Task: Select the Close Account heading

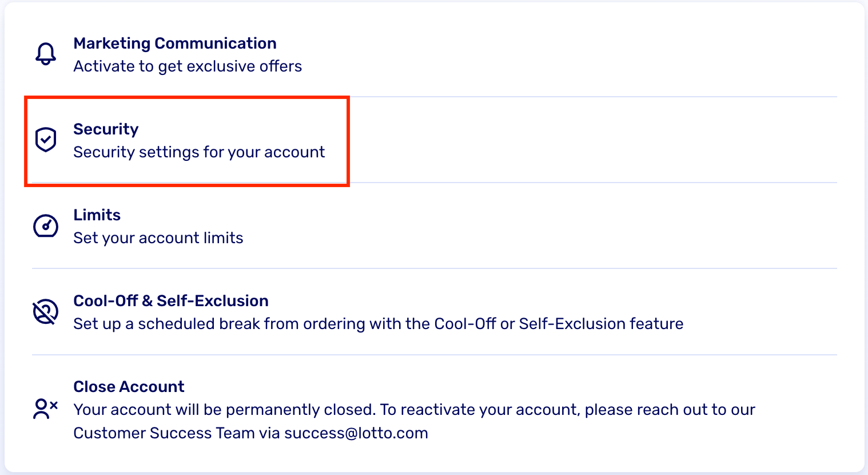Action: click(129, 387)
